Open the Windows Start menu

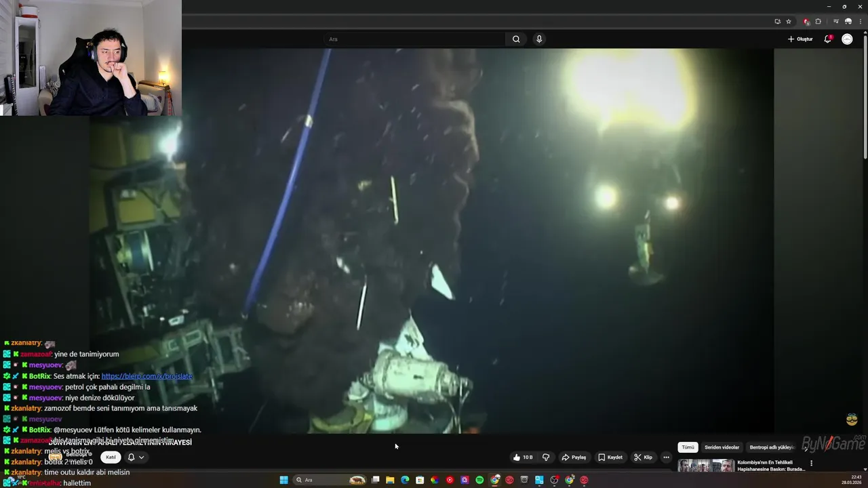pyautogui.click(x=283, y=480)
